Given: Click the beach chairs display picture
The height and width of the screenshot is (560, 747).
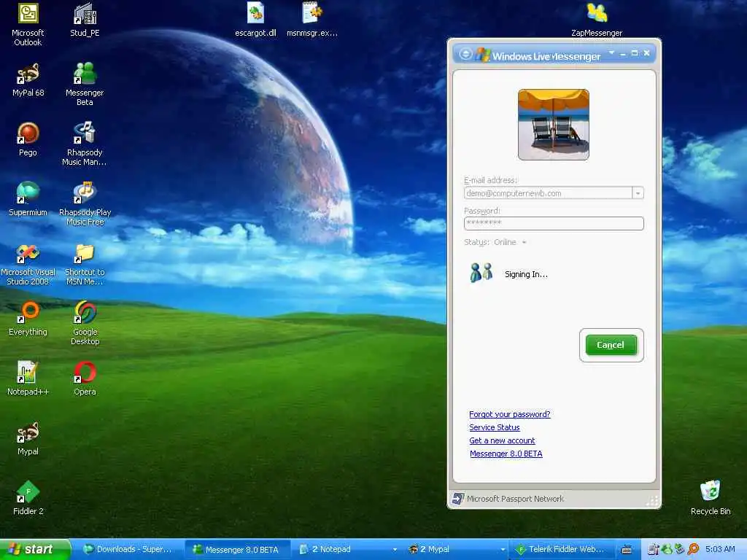Looking at the screenshot, I should point(554,125).
